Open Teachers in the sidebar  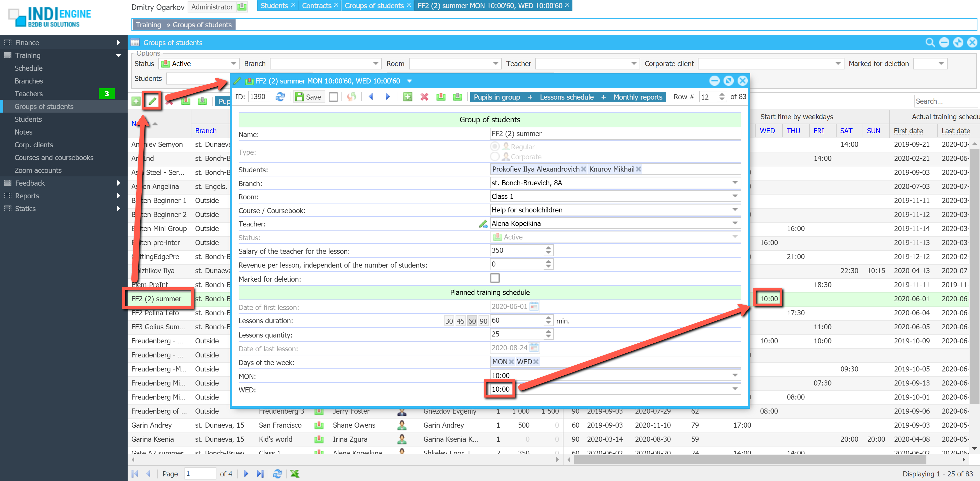pyautogui.click(x=29, y=94)
